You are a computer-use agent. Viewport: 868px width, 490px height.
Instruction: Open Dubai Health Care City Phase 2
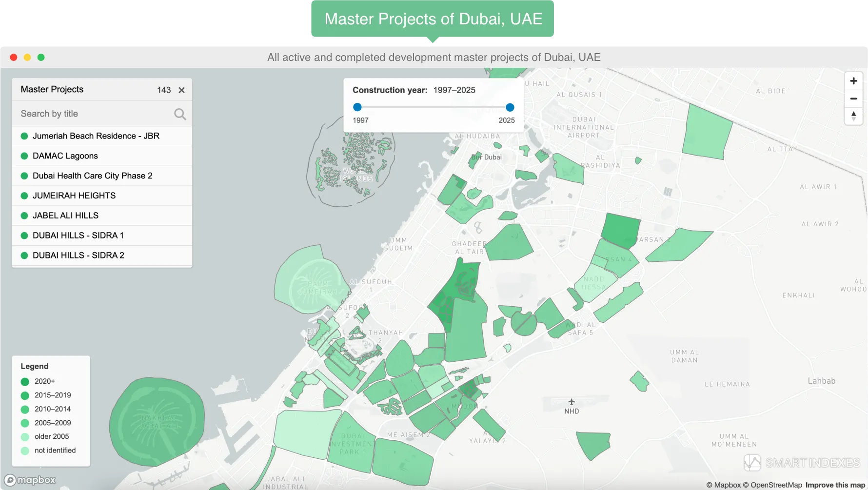click(102, 176)
